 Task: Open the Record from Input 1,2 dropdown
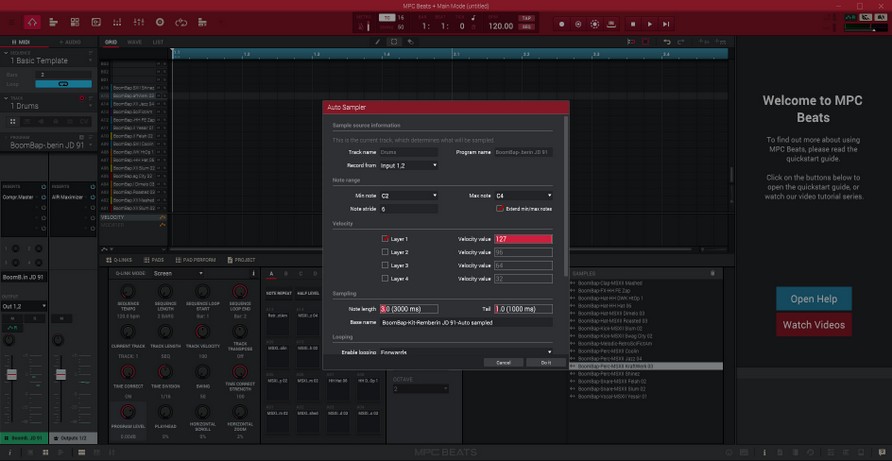pos(409,165)
